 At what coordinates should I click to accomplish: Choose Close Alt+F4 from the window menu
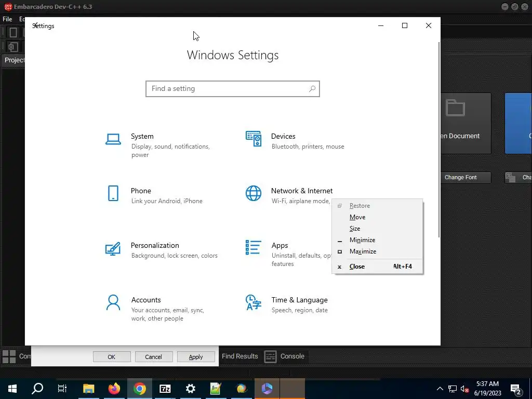tap(377, 267)
